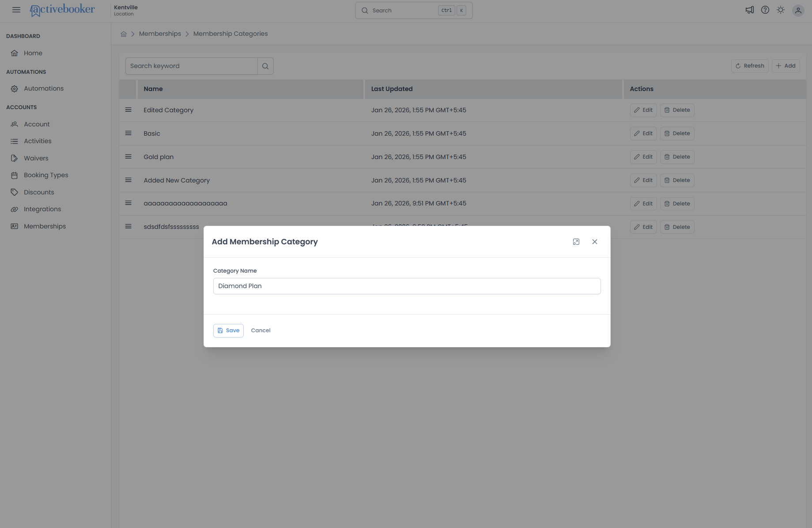Delete the Basic category
This screenshot has height=528, width=812.
click(x=677, y=133)
